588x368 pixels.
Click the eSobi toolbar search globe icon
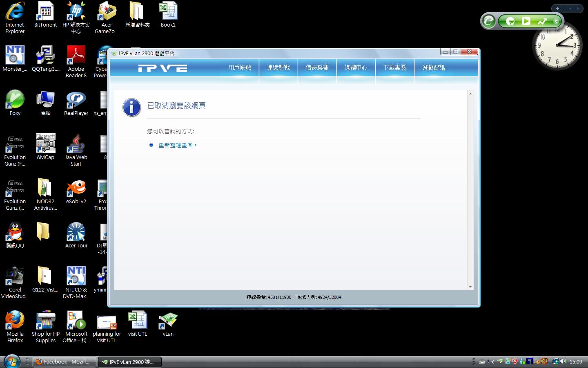tap(510, 21)
